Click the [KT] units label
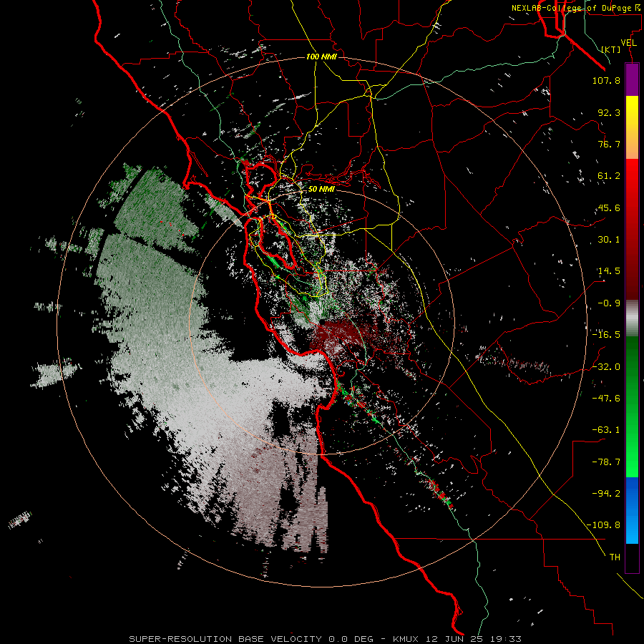 pyautogui.click(x=611, y=49)
